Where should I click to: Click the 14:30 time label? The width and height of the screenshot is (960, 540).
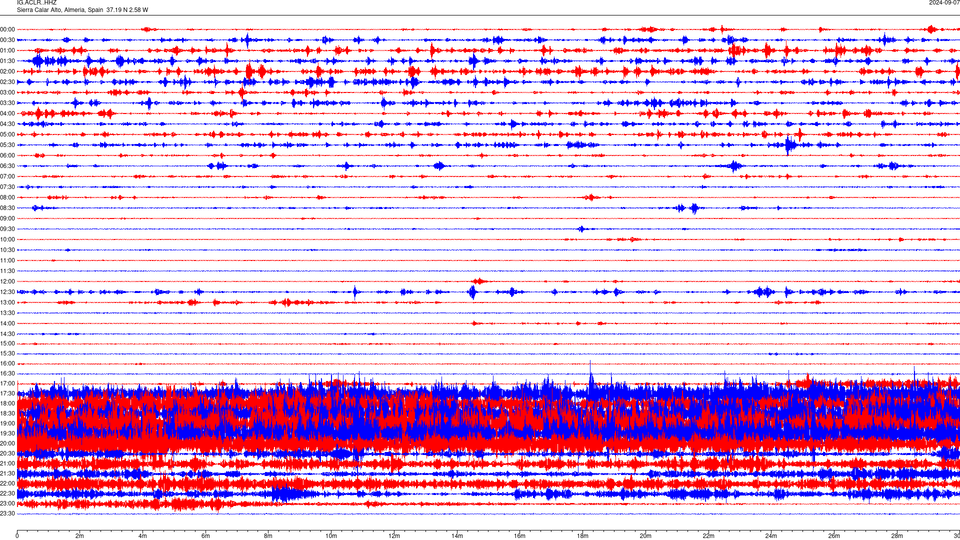point(7,334)
